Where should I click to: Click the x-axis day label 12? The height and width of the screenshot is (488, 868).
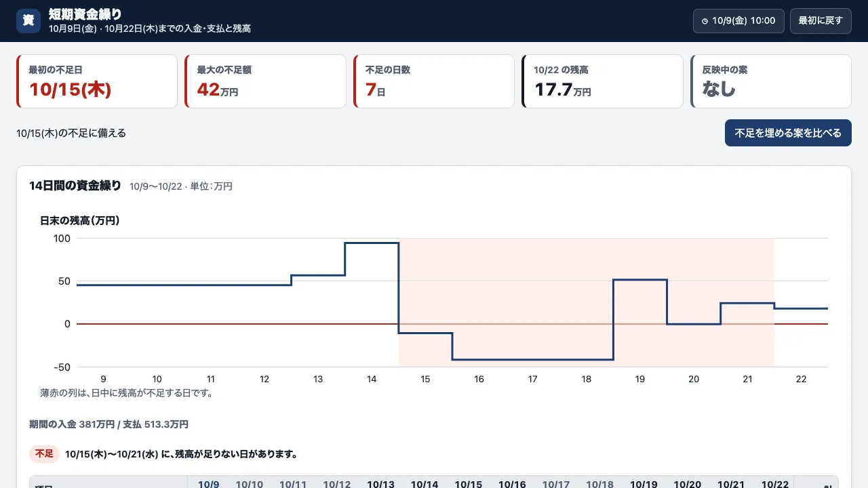pos(264,380)
